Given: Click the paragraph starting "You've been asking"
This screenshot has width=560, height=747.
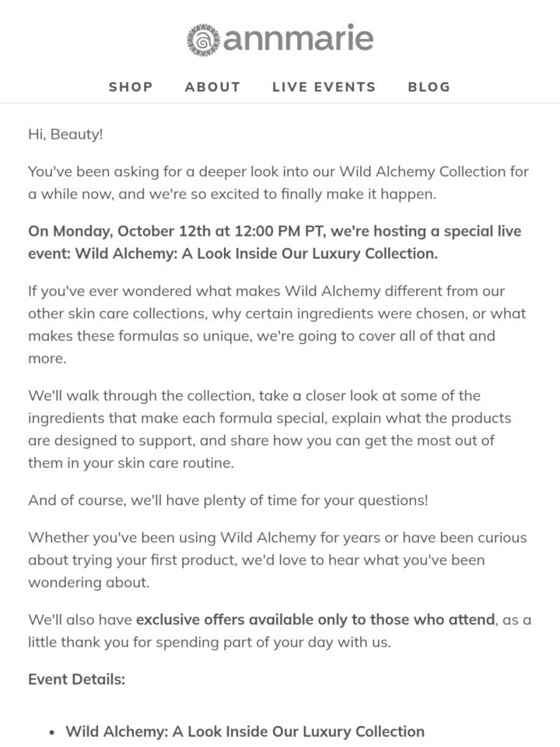Looking at the screenshot, I should point(278,182).
